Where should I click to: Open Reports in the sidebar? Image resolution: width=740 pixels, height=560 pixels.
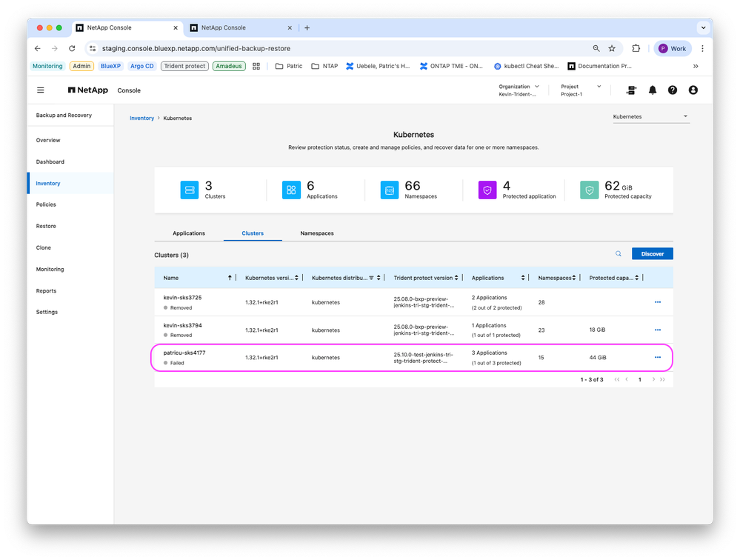pyautogui.click(x=46, y=290)
